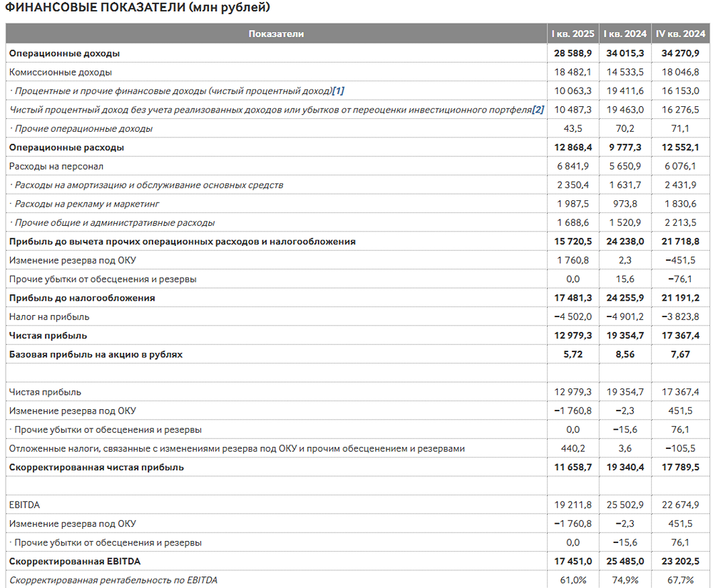Click the 'Скорректированная EBITDA' row label
Image resolution: width=713 pixels, height=588 pixels.
click(74, 562)
